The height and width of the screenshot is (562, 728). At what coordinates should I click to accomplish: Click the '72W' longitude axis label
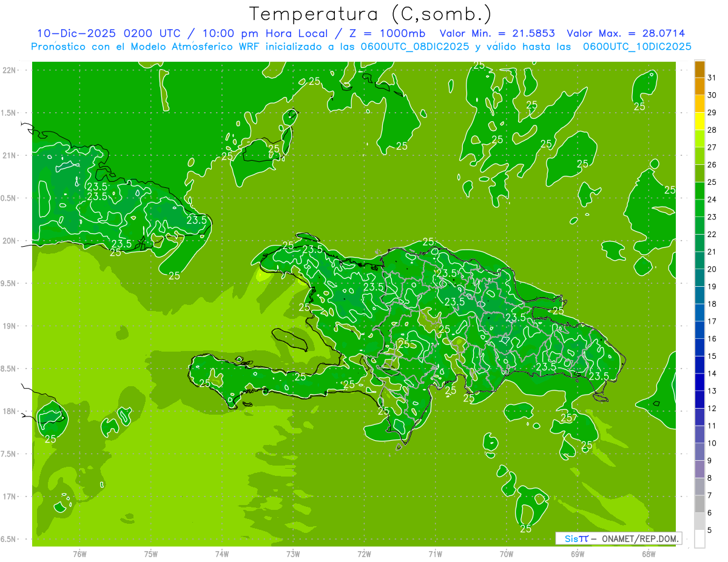[365, 554]
